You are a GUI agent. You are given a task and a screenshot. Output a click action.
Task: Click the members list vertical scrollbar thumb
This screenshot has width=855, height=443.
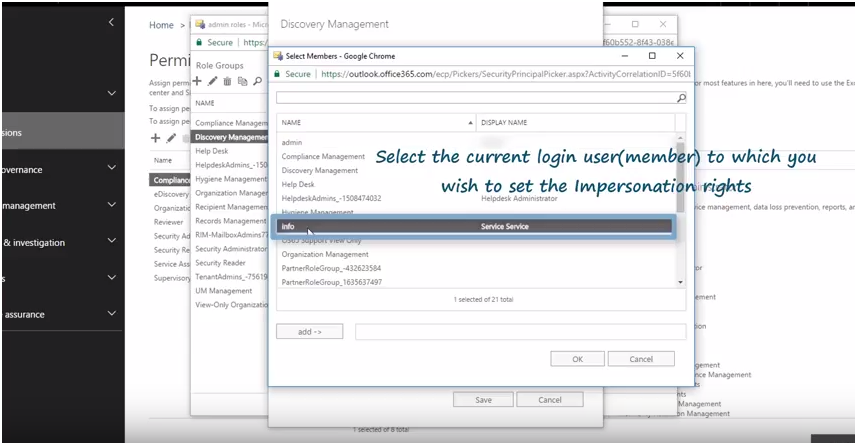[681, 177]
